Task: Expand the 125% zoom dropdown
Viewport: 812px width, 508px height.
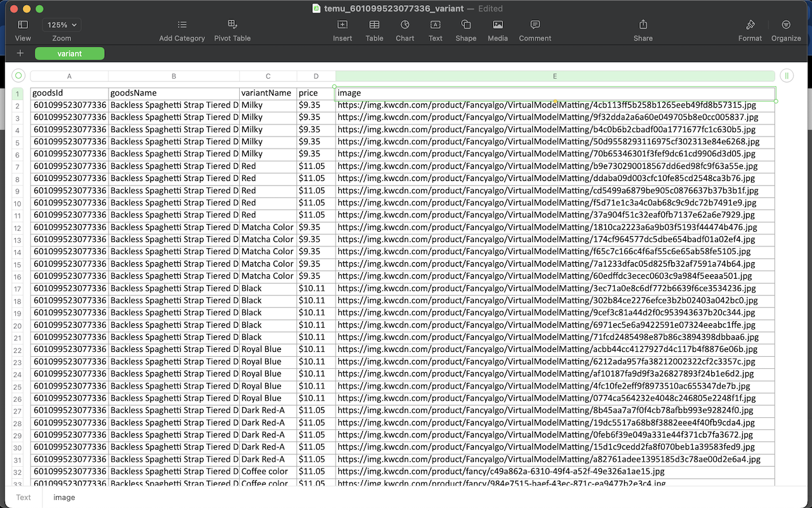Action: [62, 25]
